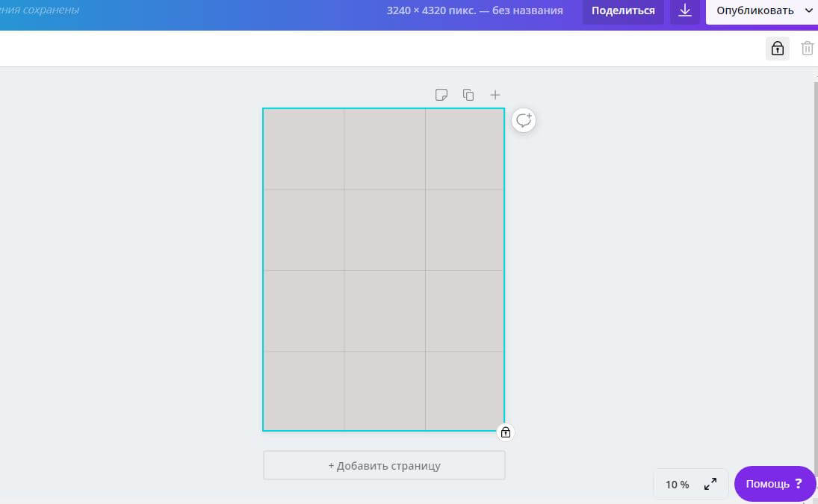Click the download arrow icon
This screenshot has width=818, height=504.
(x=685, y=11)
